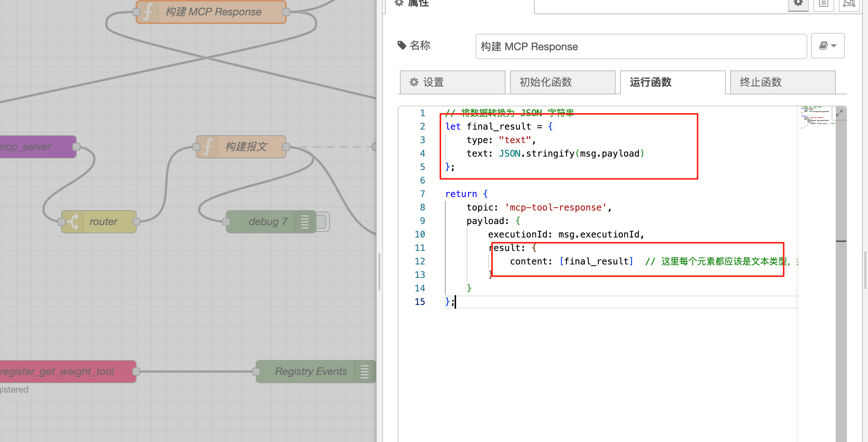
Task: Click the expand-editor icon in the code editor corner
Action: coord(839,112)
